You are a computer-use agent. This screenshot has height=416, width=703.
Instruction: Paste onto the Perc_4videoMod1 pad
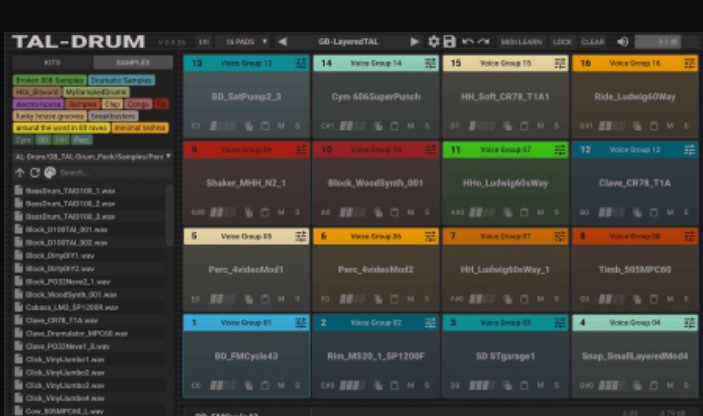click(265, 299)
